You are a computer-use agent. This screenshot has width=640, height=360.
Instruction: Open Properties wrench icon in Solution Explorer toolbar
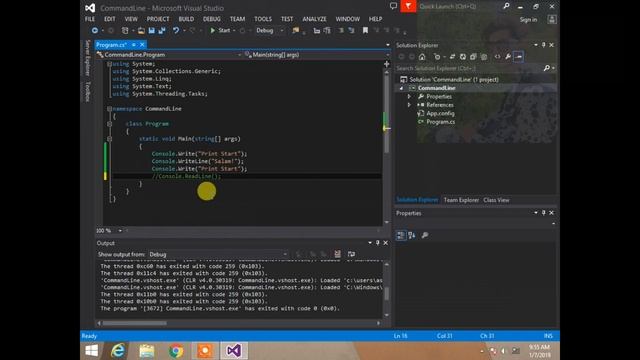(508, 57)
